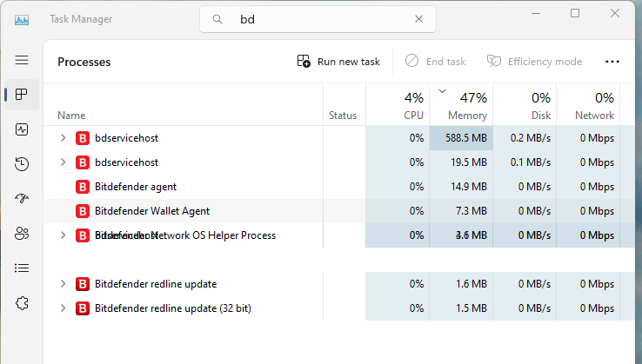Expand the second bdservicehost process group

(63, 162)
